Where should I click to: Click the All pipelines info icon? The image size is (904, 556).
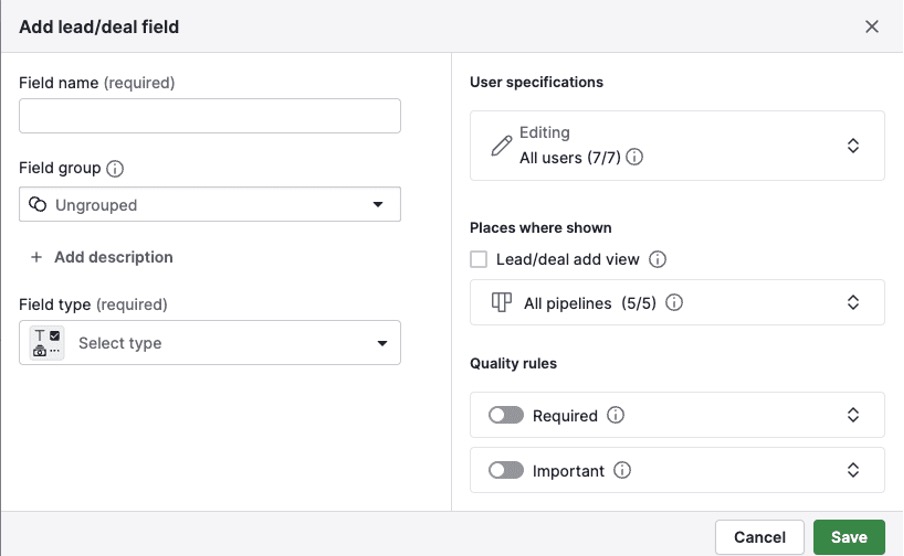(x=675, y=303)
